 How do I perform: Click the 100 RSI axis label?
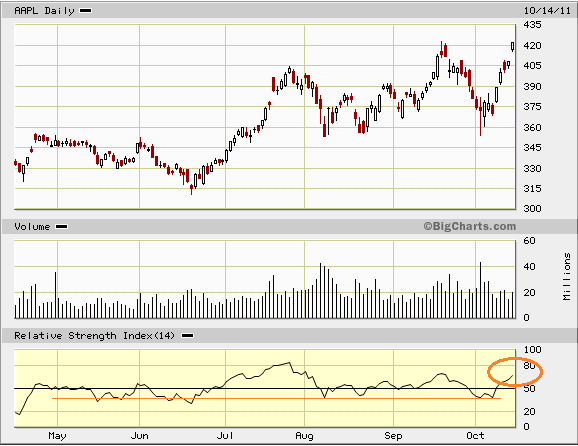click(x=532, y=349)
